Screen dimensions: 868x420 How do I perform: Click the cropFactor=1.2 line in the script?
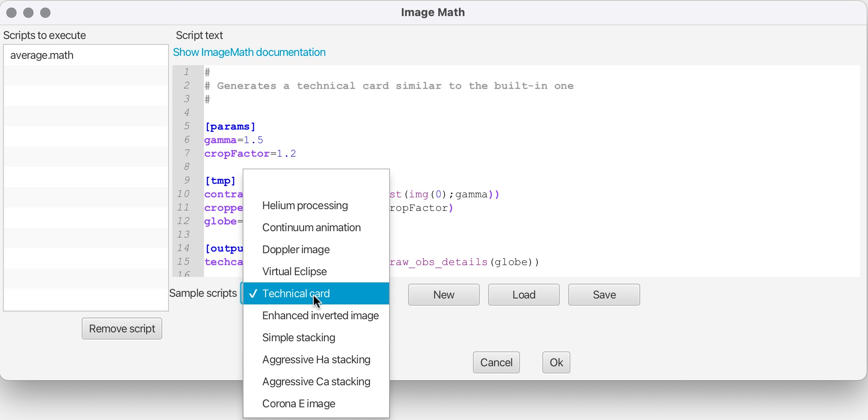[250, 154]
